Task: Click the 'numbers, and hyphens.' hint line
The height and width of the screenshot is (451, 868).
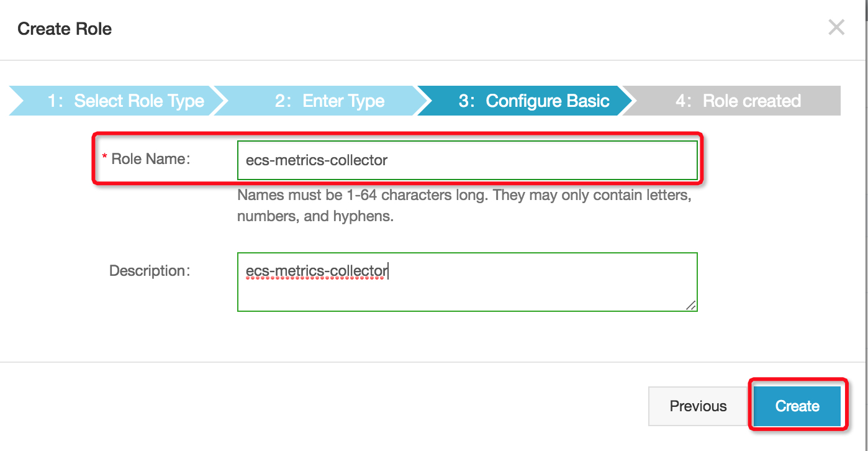Action: [x=315, y=217]
